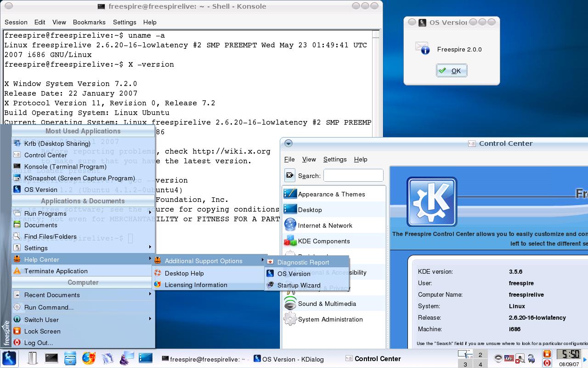This screenshot has height=368, width=588.
Task: Open KDE Components blocks icon
Action: (x=290, y=241)
